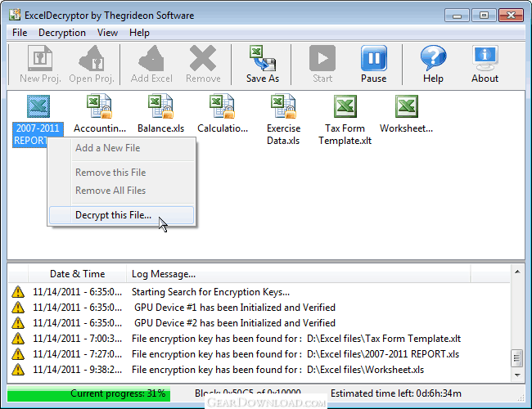
Task: Click the Log Message... column header
Action: coord(298,274)
